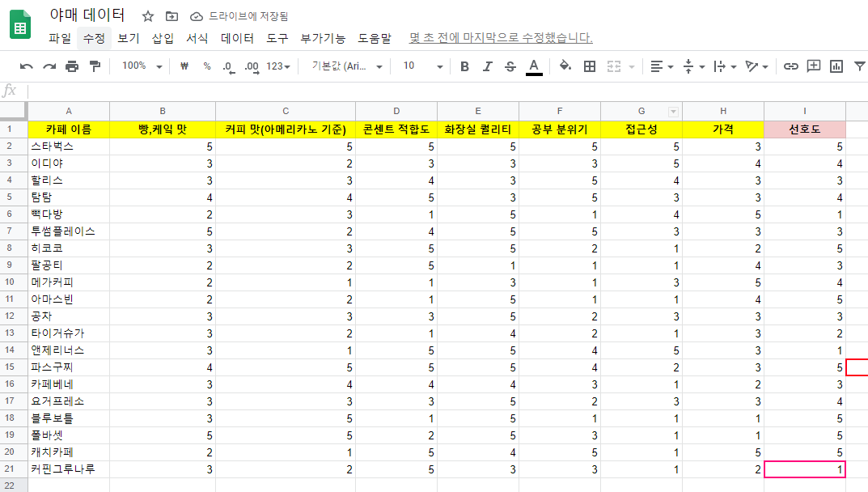Open the last edit history link

pos(501,38)
